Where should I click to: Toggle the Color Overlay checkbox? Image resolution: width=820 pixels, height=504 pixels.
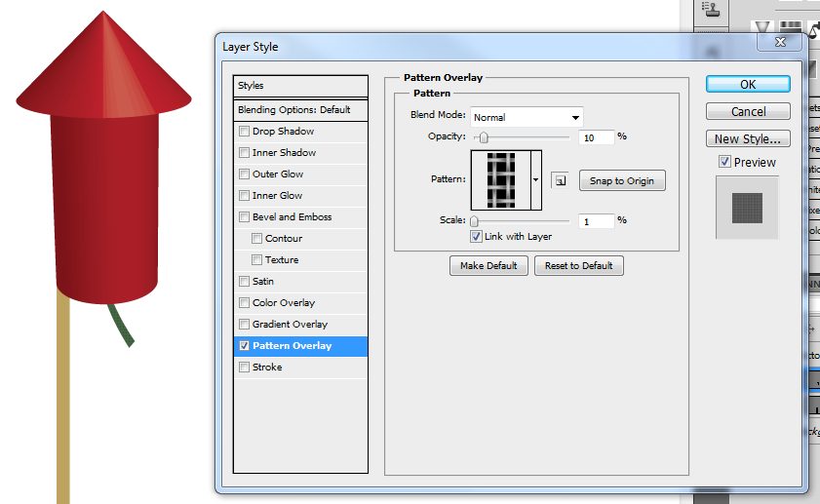pos(244,302)
